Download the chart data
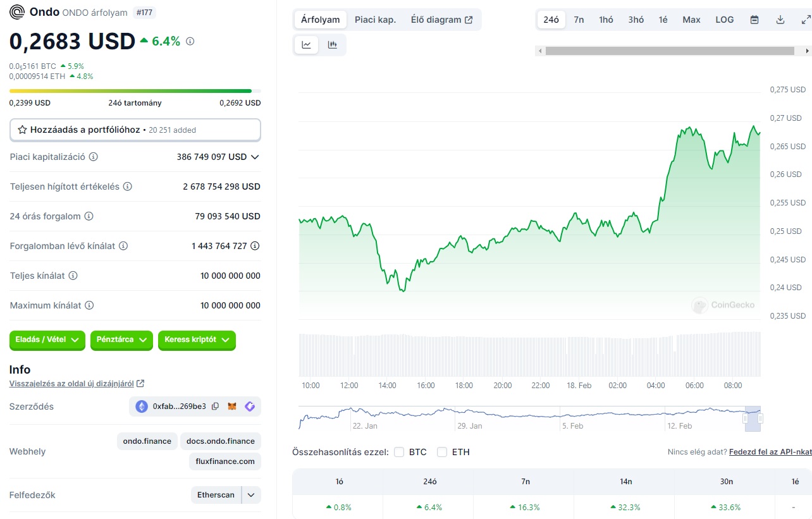Screen dimensions: 812x519 (780, 20)
